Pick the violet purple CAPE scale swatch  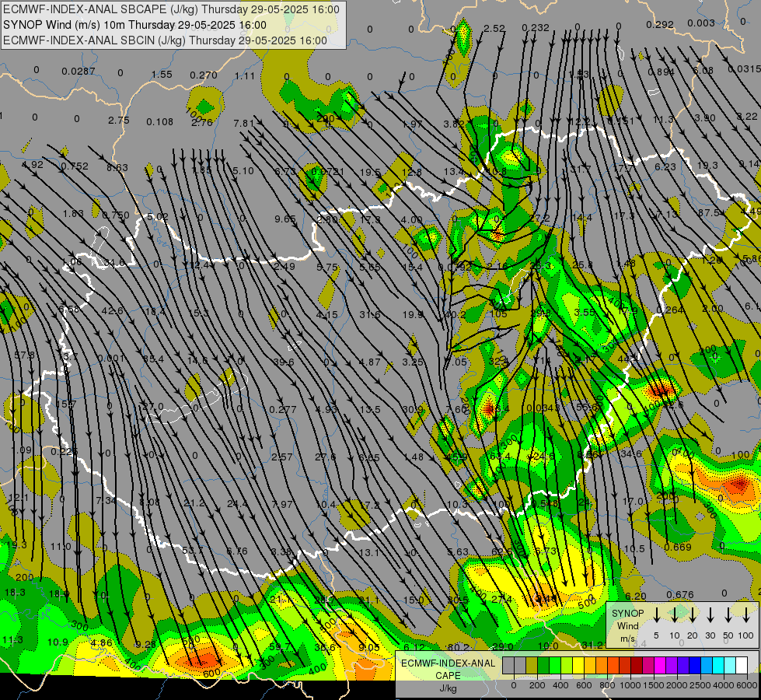pyautogui.click(x=671, y=666)
